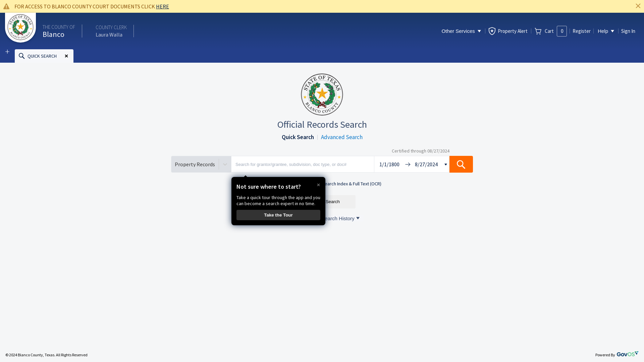The image size is (644, 362).
Task: Open the HERE court documents link
Action: (x=162, y=6)
